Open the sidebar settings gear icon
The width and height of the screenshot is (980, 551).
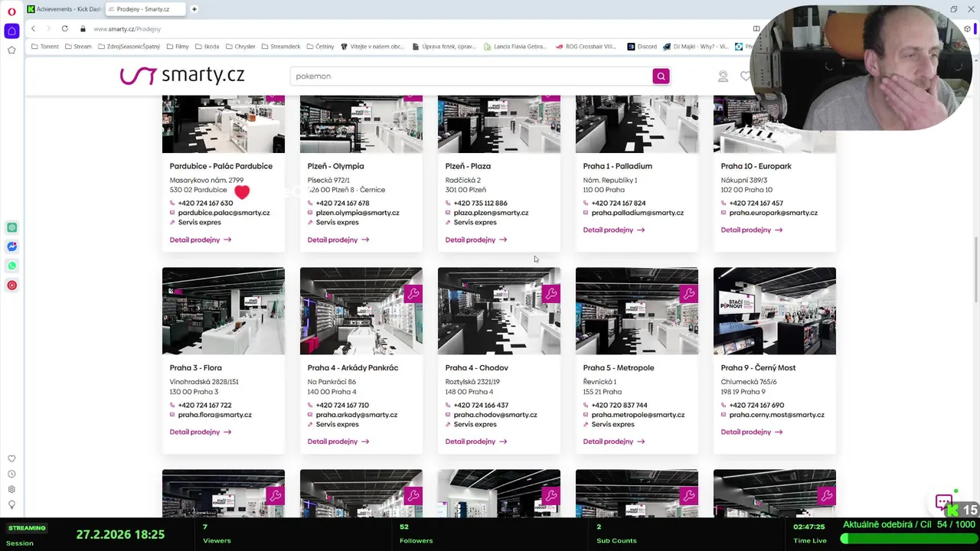[11, 489]
